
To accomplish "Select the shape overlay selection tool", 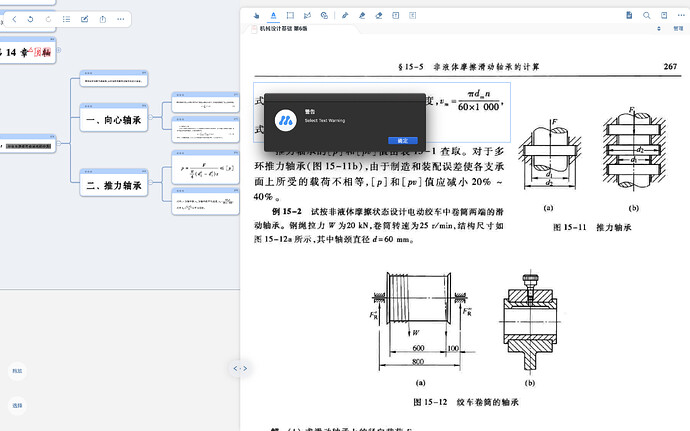I will pos(324,15).
